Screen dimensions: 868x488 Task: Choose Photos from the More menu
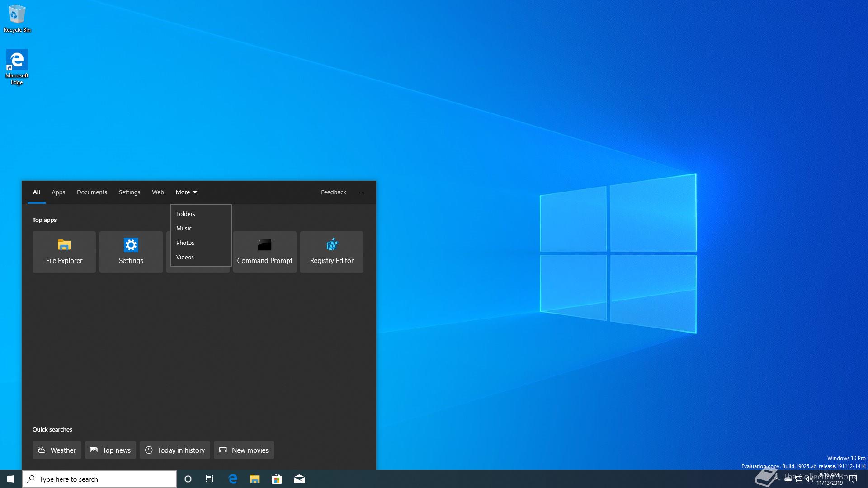[x=201, y=243]
